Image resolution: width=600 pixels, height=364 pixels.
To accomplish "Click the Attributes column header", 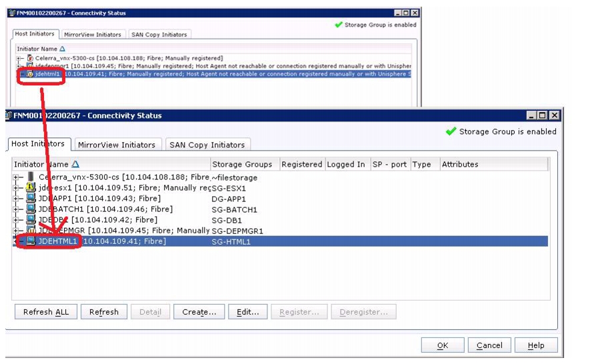I will (x=494, y=164).
